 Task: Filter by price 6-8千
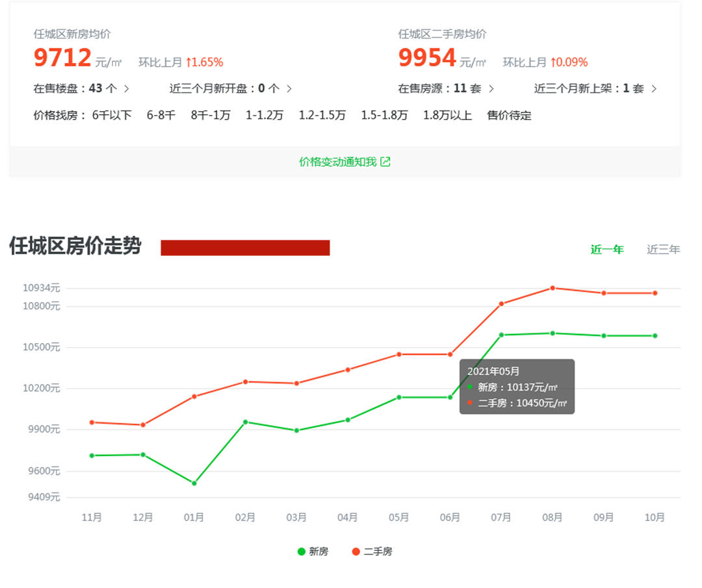(161, 116)
